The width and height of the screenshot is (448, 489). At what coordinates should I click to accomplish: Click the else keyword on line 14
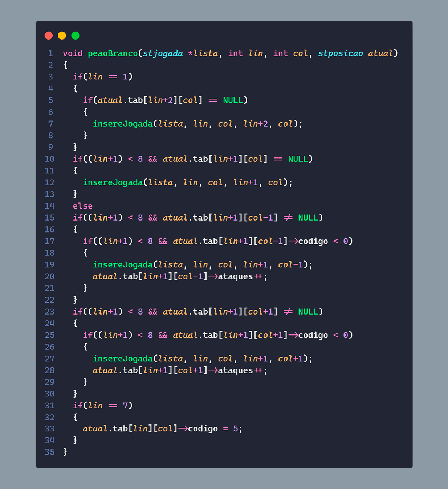(82, 206)
